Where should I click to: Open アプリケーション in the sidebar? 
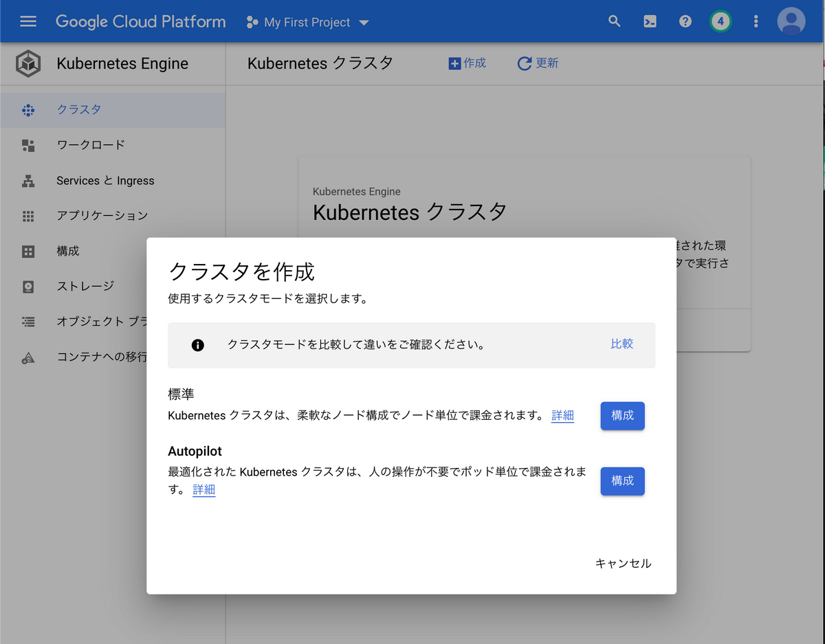[113, 216]
